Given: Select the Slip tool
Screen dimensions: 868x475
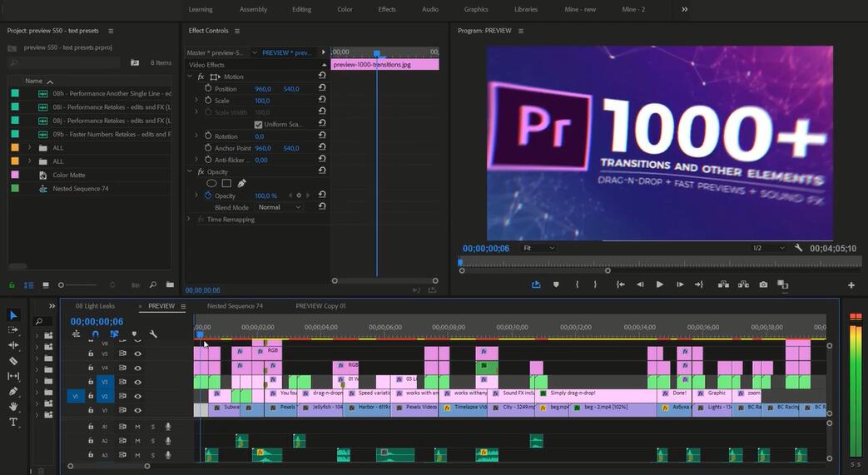Looking at the screenshot, I should 13,376.
